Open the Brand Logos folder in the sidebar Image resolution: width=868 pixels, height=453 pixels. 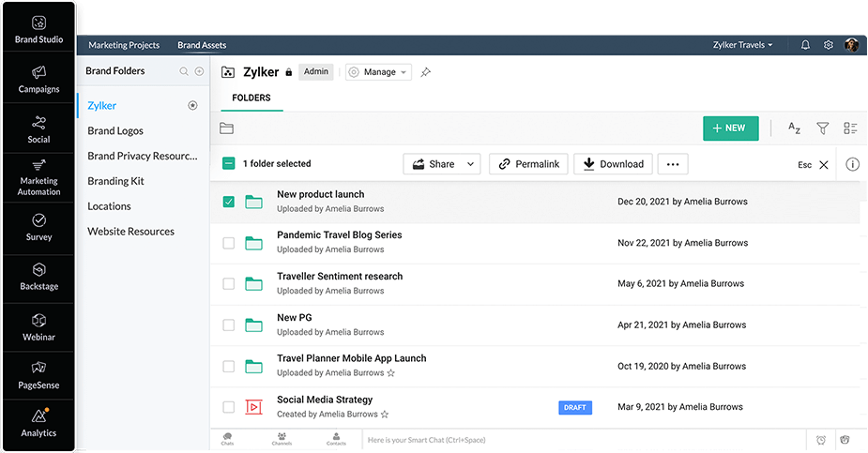[115, 131]
